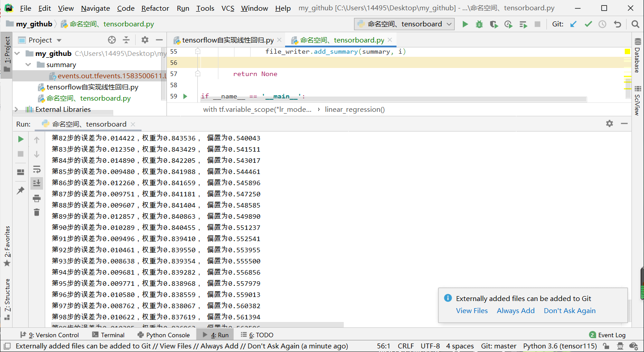Hide the Project panel with the minus icon
Viewport: 644px width, 352px height.
point(159,40)
